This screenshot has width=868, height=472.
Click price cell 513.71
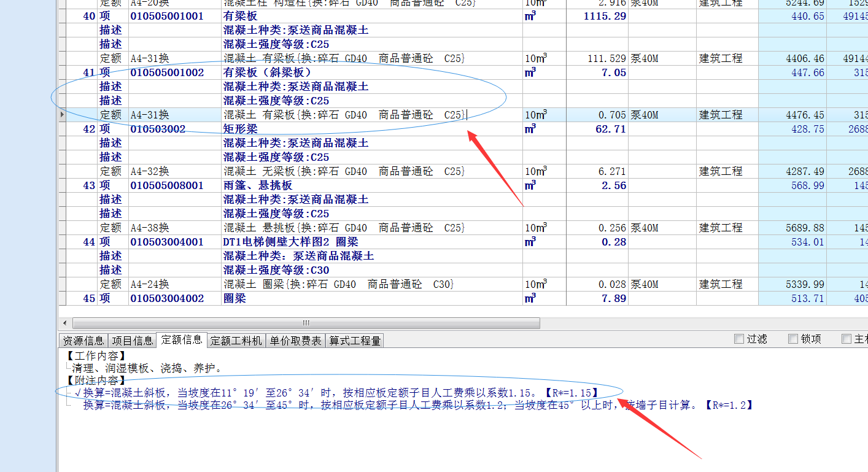[x=808, y=298]
